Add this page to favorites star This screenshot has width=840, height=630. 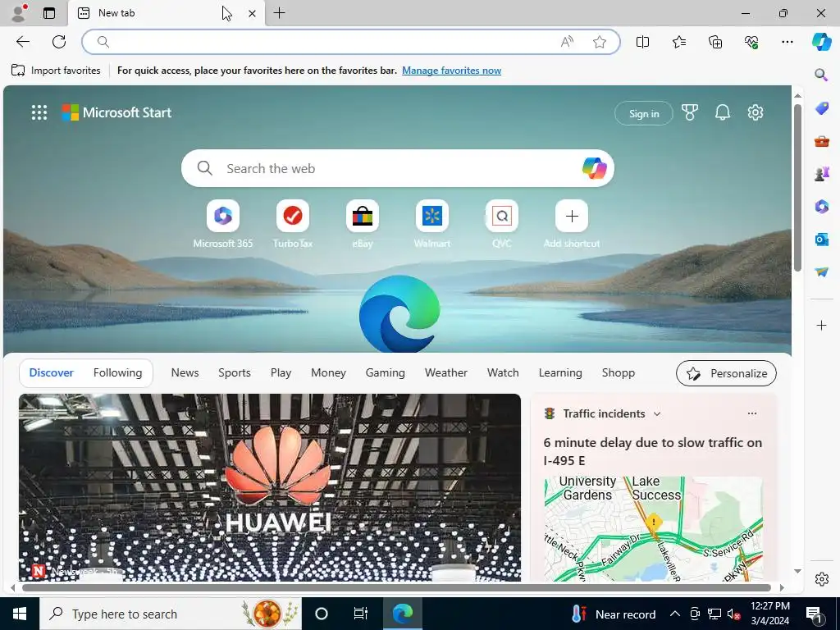tap(600, 42)
